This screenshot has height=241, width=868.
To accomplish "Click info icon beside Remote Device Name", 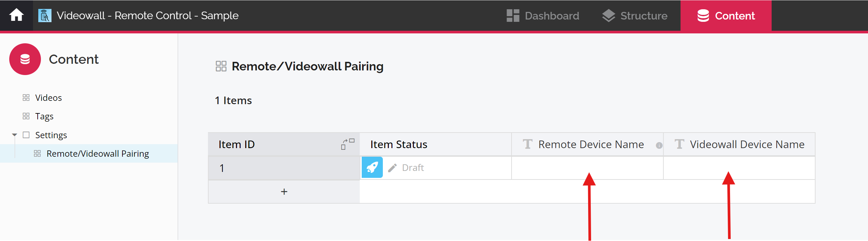I will [x=659, y=145].
